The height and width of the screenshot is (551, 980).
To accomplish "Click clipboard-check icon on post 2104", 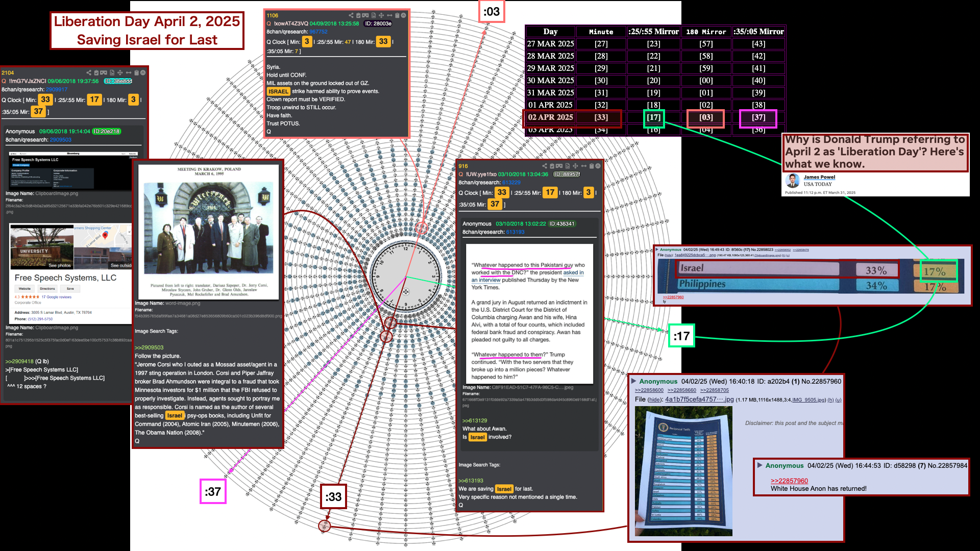I will tap(96, 73).
